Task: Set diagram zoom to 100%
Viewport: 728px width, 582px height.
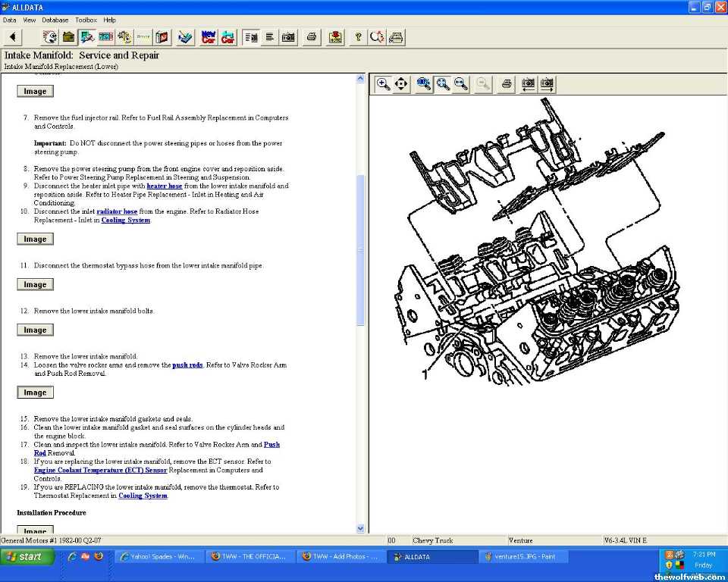Action: (424, 84)
